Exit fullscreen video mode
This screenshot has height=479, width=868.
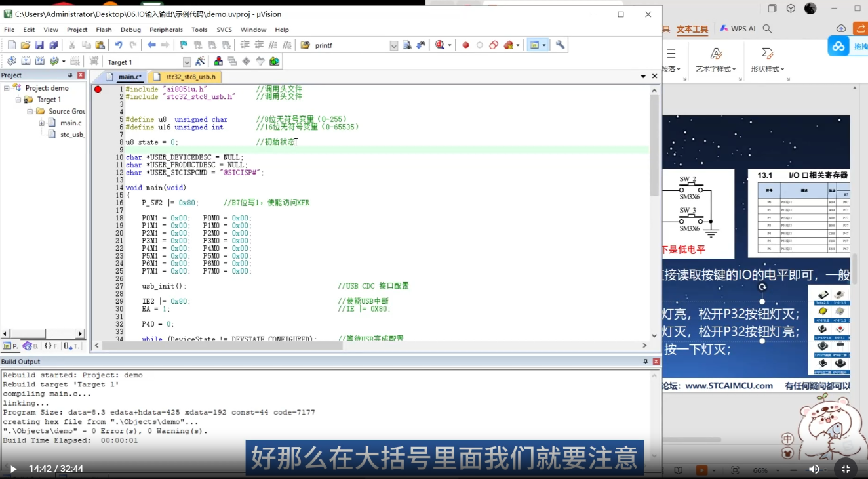(x=846, y=469)
